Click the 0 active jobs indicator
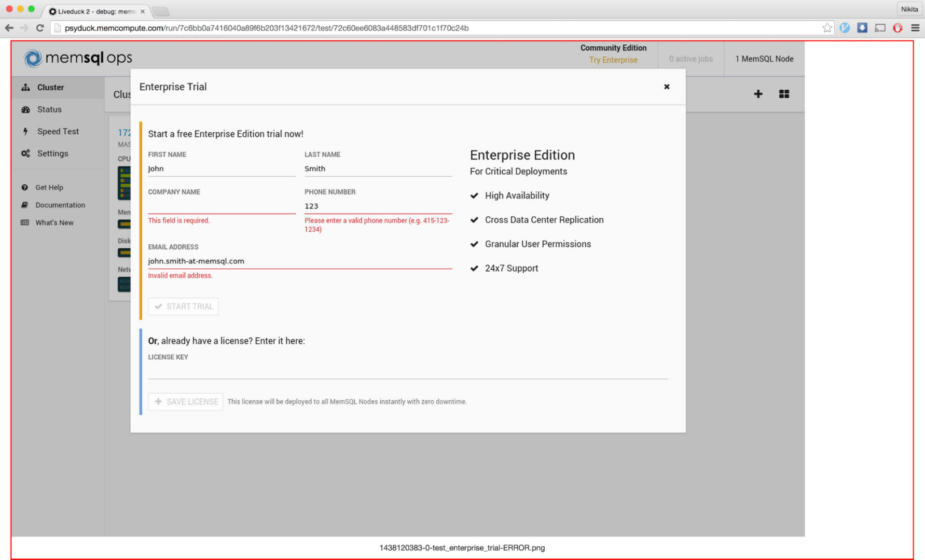This screenshot has height=560, width=925. pyautogui.click(x=691, y=59)
